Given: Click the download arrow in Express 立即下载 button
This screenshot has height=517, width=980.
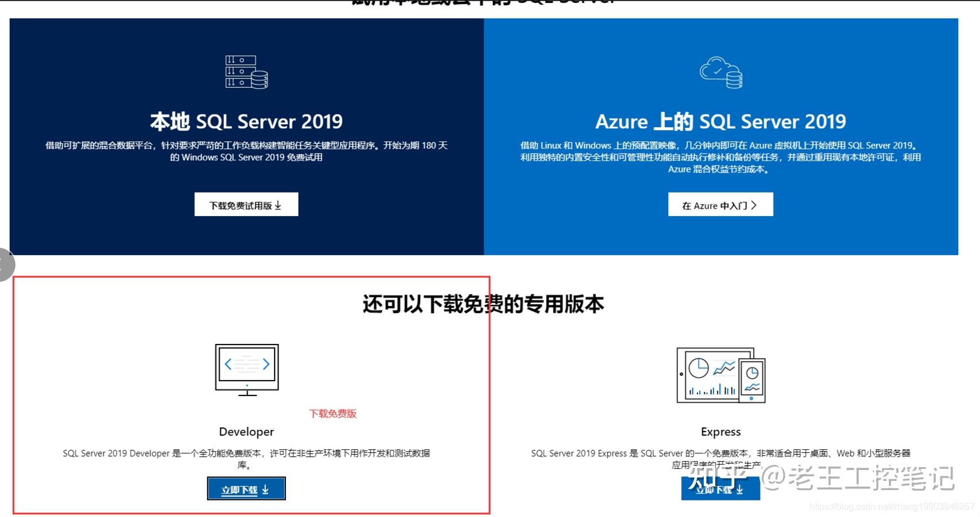Looking at the screenshot, I should [739, 490].
